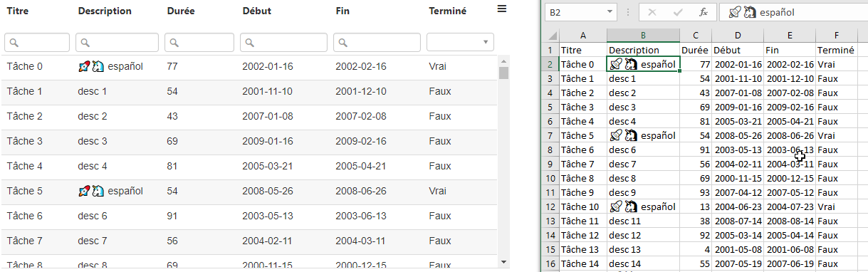Viewport: 868px width, 272px height.
Task: Select Excel row 7 header
Action: coord(550,135)
